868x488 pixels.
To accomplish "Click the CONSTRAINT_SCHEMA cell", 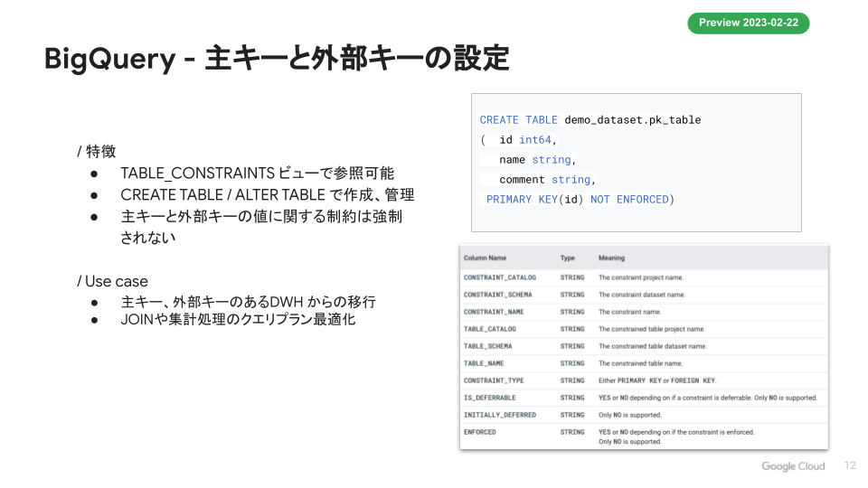I will click(x=497, y=295).
